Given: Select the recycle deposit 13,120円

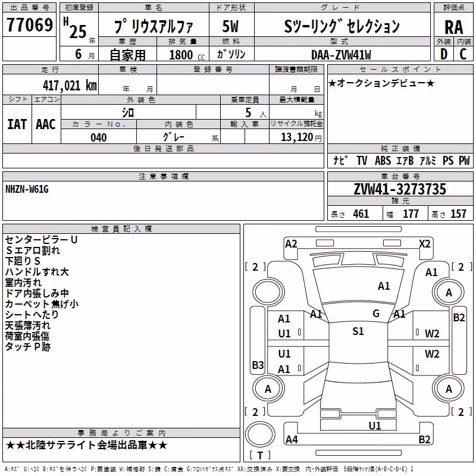Looking at the screenshot, I should point(301,137).
